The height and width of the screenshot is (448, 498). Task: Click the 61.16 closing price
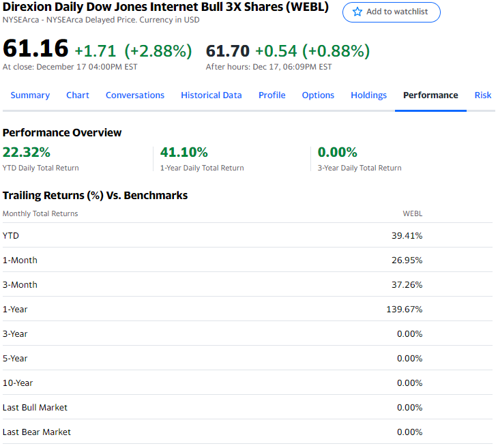coord(35,48)
